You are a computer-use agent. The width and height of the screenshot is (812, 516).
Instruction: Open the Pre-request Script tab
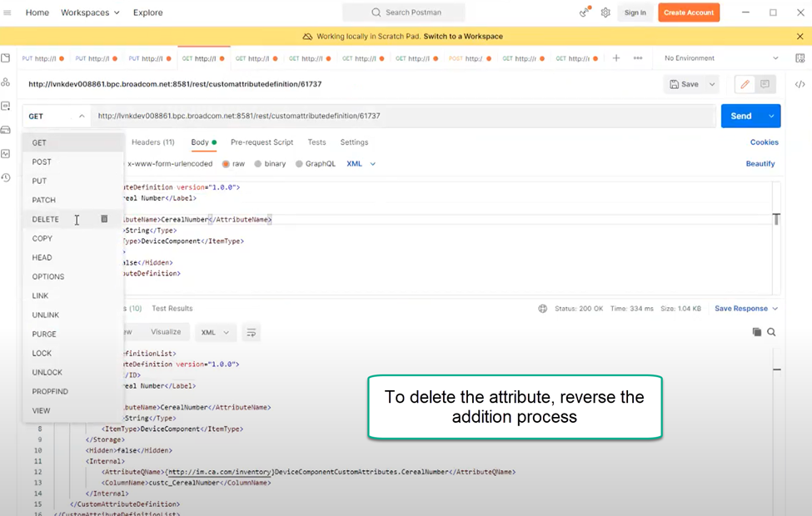pos(262,142)
